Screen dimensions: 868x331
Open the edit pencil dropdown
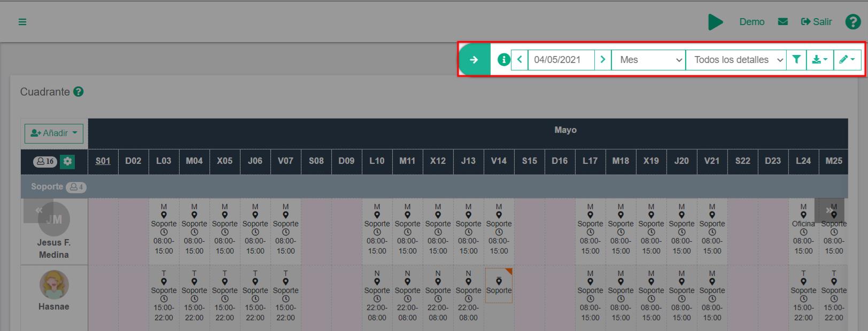pyautogui.click(x=847, y=60)
